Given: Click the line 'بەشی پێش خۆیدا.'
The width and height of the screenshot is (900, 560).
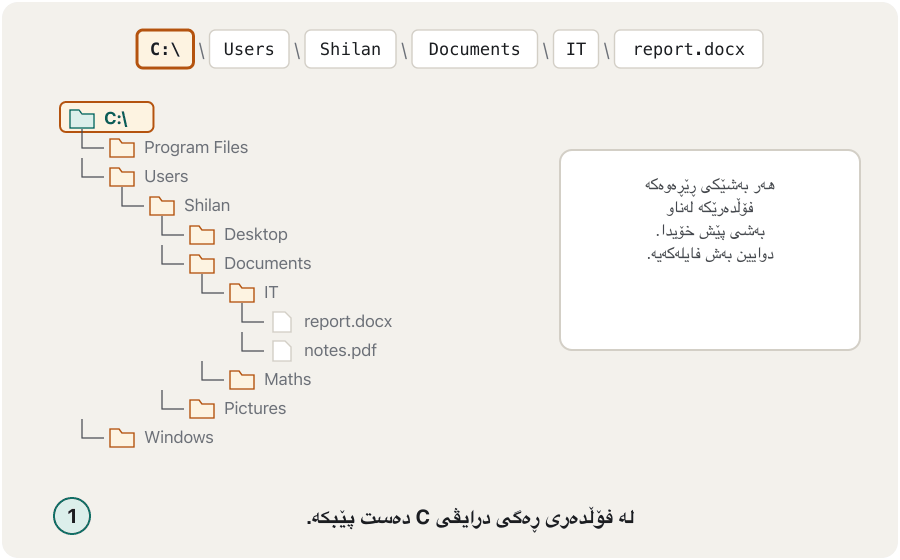Looking at the screenshot, I should [709, 231].
